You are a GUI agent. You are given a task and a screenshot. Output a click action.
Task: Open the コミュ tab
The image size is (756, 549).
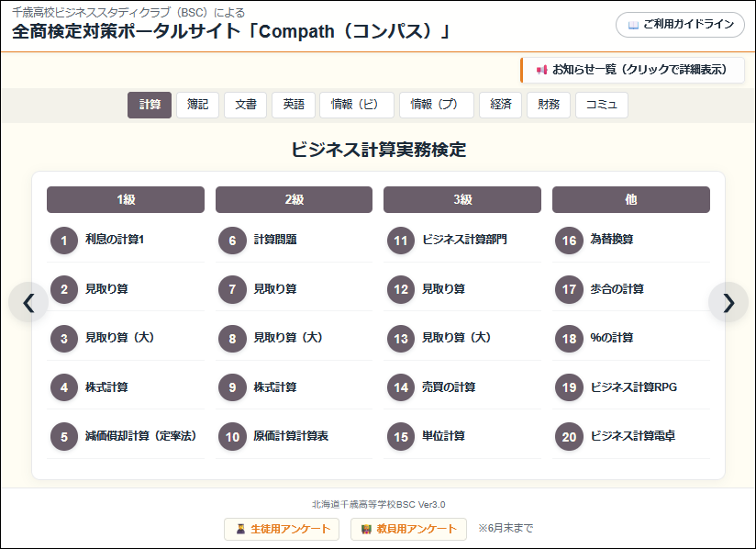tap(602, 105)
